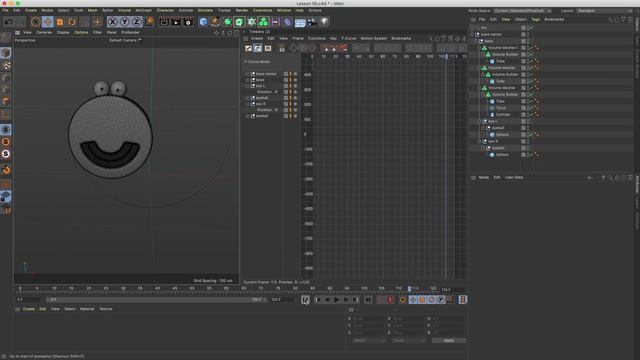Go to start of animation

305,300
